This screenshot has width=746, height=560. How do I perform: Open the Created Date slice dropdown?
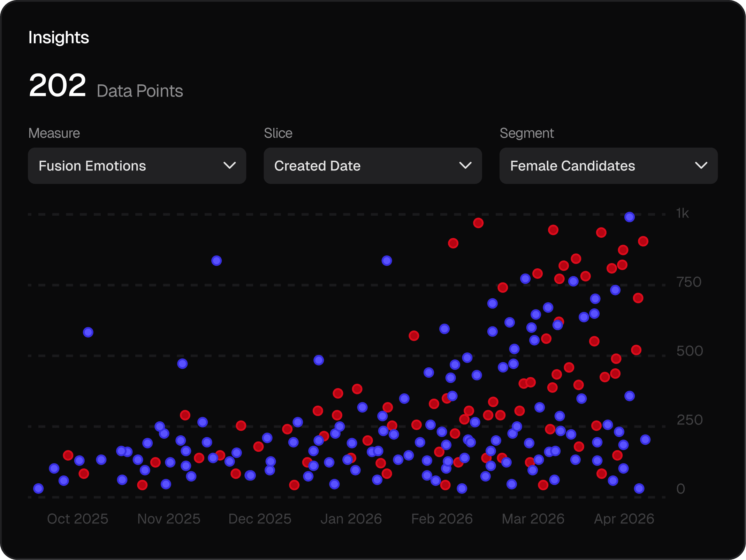tap(372, 166)
